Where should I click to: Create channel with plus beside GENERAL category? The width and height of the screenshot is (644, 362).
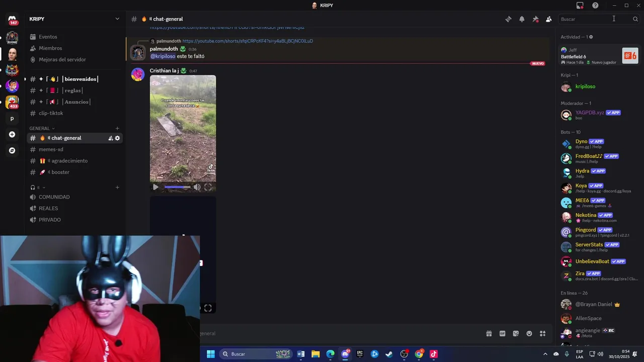(117, 128)
